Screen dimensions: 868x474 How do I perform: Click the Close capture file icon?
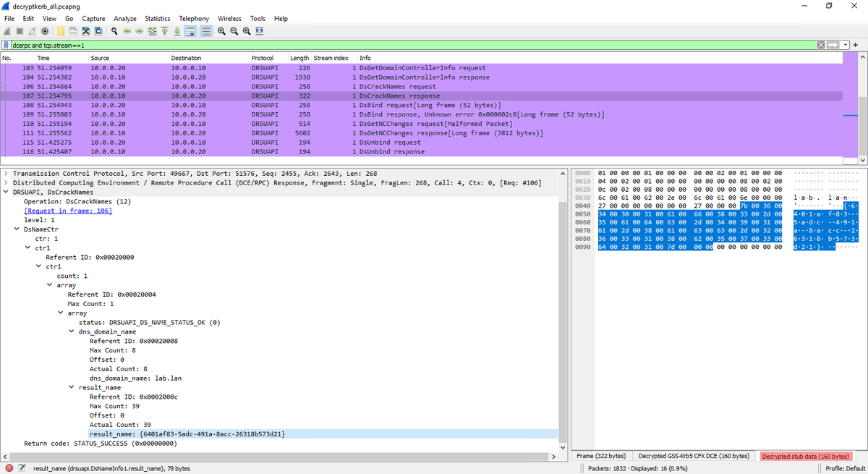click(85, 31)
